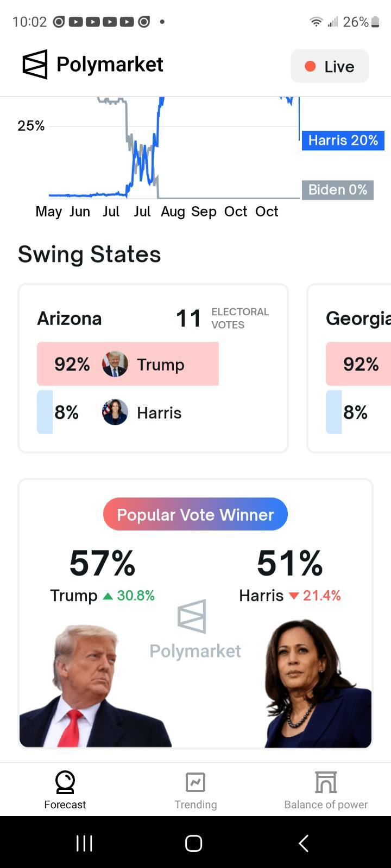391x868 pixels.
Task: Tap the Trump 92% bar in the Arizona card
Action: tap(128, 364)
